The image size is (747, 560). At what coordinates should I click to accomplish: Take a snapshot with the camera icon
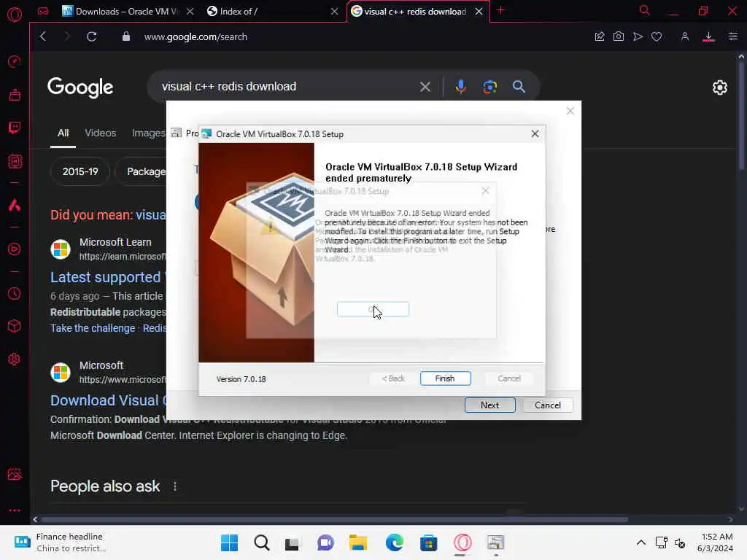[x=619, y=36]
